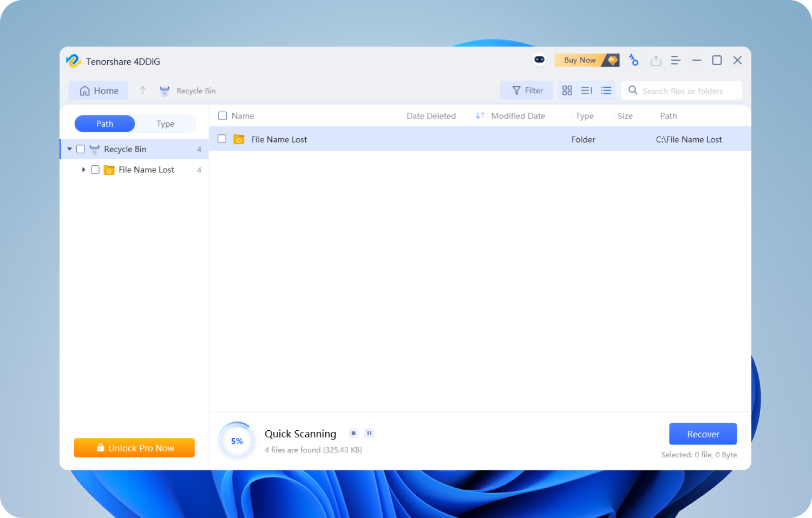Expand File Name Lost folder in tree
Screen dimensions: 812x518
click(83, 170)
